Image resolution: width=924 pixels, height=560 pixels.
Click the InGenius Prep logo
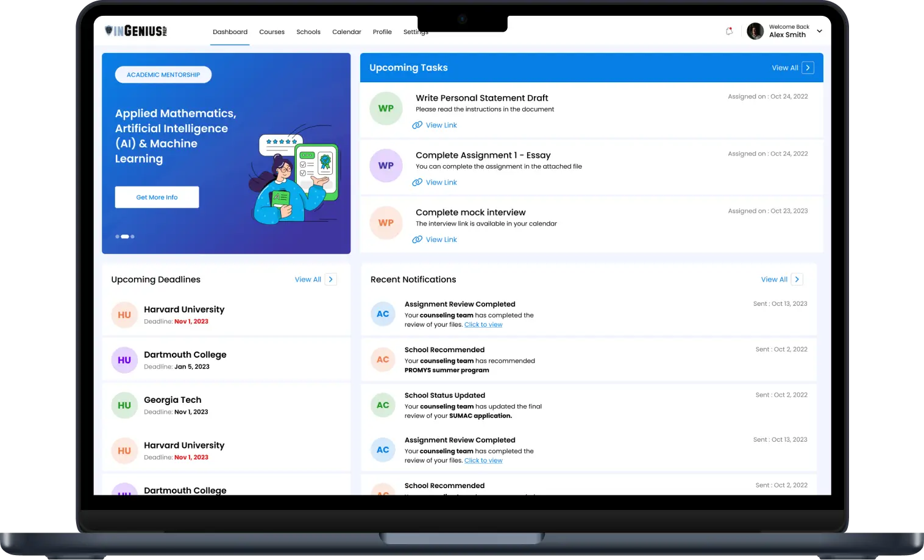click(x=136, y=31)
